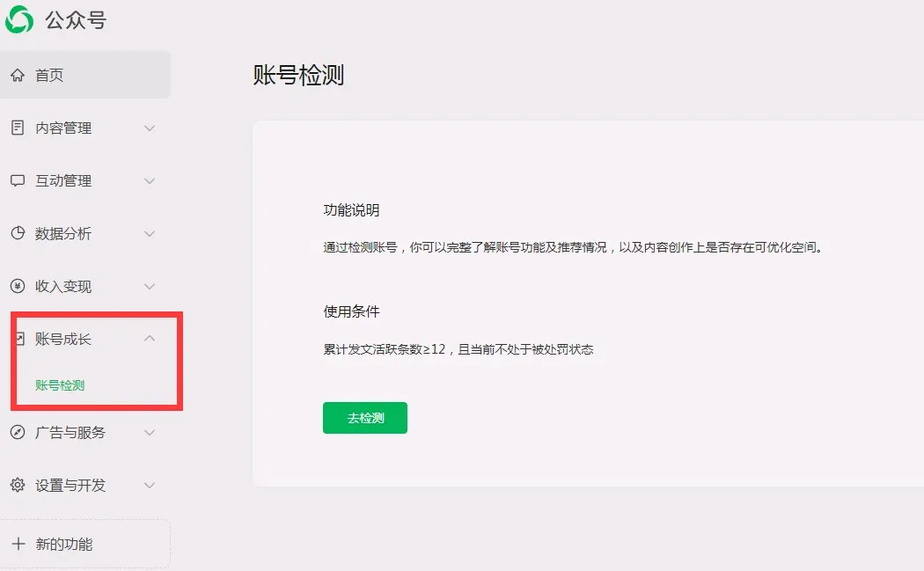Expand the 收入变现 chevron arrow
The width and height of the screenshot is (924, 571).
(x=150, y=287)
